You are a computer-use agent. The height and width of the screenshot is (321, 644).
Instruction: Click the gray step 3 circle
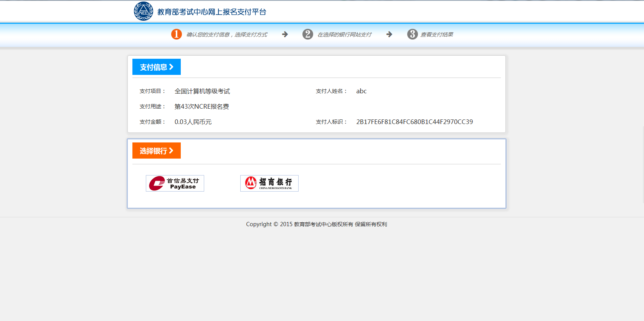tap(412, 34)
